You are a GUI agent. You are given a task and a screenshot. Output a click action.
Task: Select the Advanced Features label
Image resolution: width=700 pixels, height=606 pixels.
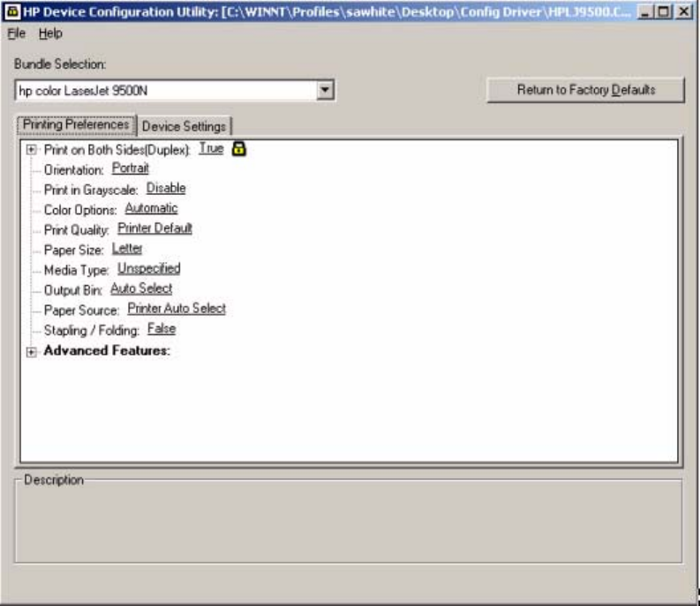click(107, 351)
